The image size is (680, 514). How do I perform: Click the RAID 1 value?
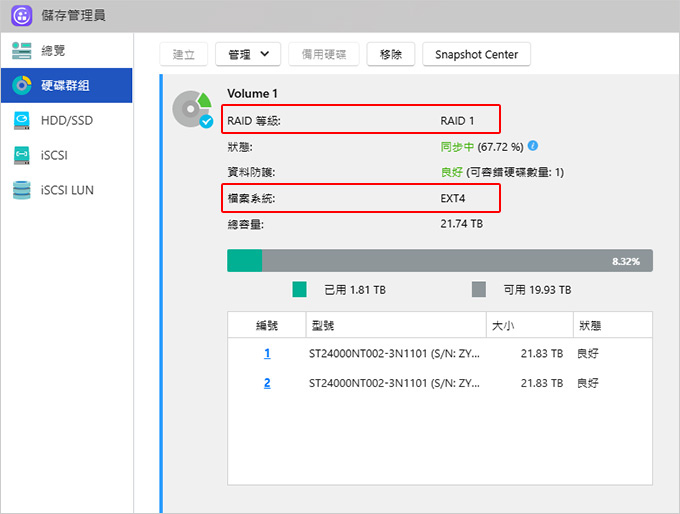click(x=457, y=121)
